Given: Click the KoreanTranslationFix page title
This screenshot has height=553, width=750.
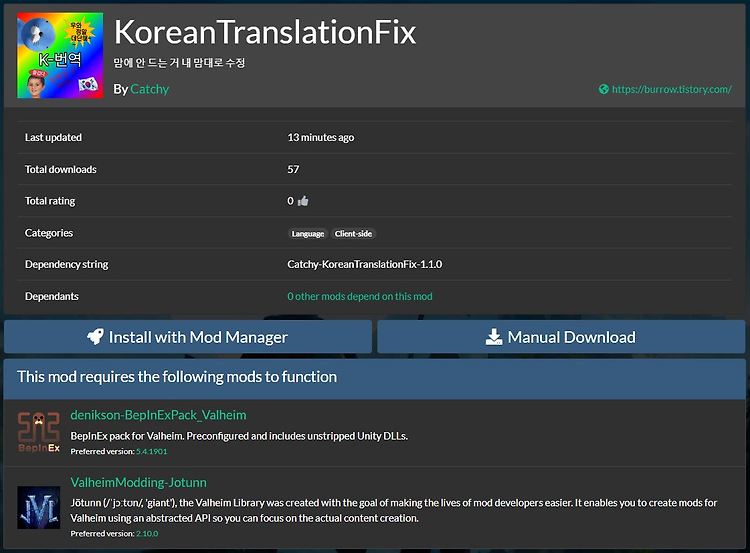Looking at the screenshot, I should 265,33.
